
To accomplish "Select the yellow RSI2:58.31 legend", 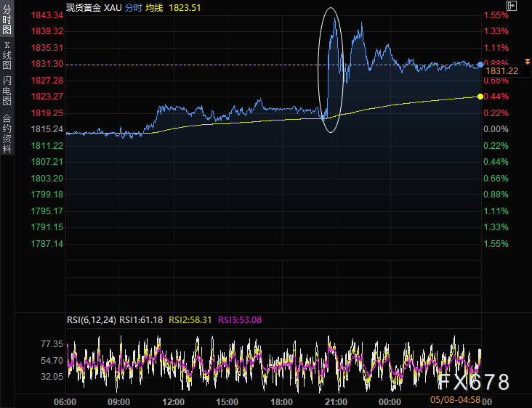I will [x=190, y=320].
